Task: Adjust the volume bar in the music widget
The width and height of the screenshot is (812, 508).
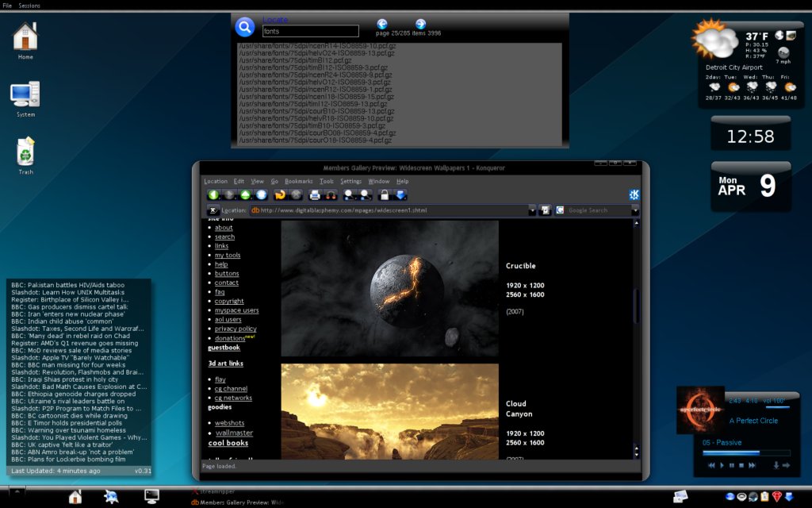Action: click(777, 407)
